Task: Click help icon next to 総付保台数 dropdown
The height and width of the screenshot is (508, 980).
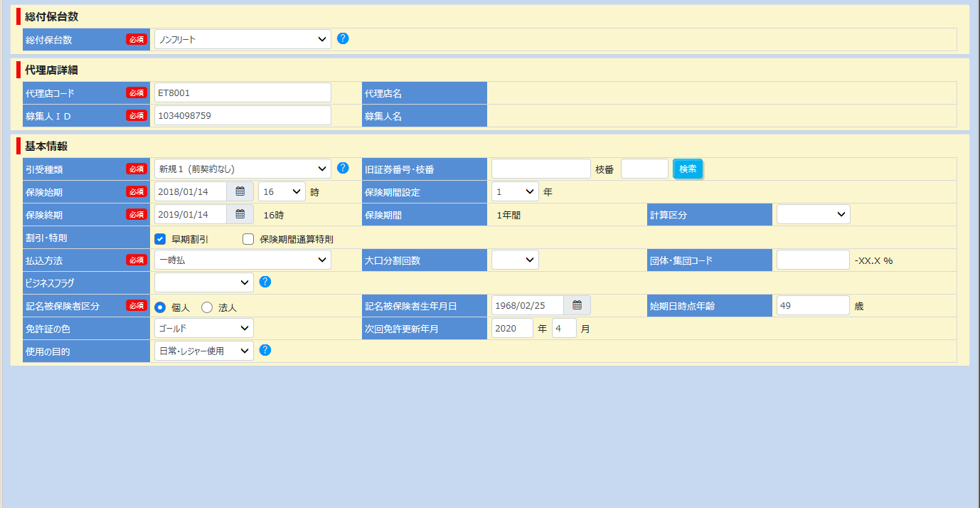Action: tap(343, 38)
